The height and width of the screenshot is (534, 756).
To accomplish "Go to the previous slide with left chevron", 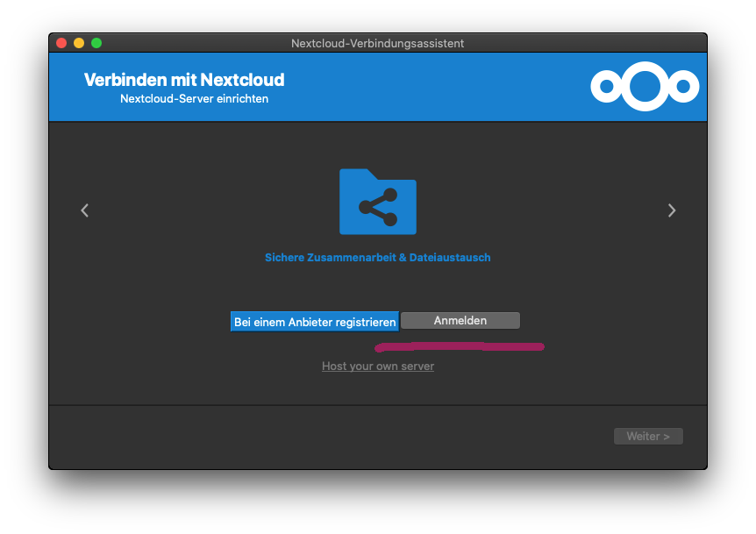I will 85,210.
